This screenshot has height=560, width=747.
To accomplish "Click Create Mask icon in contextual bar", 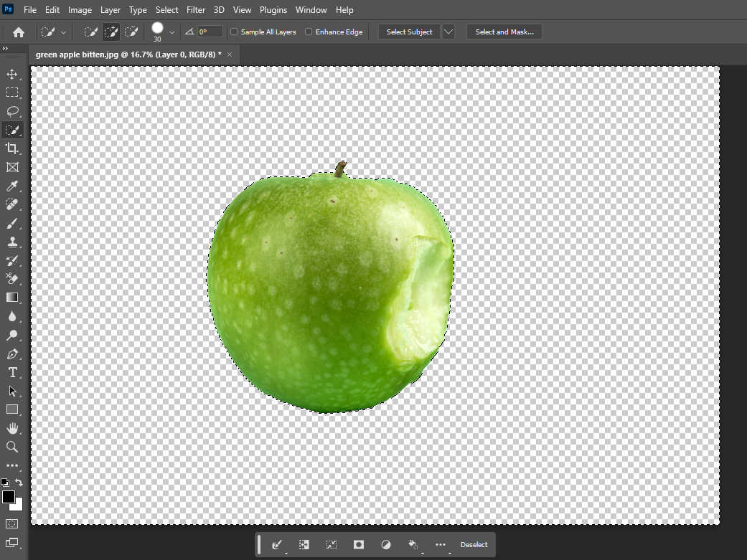I will [x=359, y=545].
